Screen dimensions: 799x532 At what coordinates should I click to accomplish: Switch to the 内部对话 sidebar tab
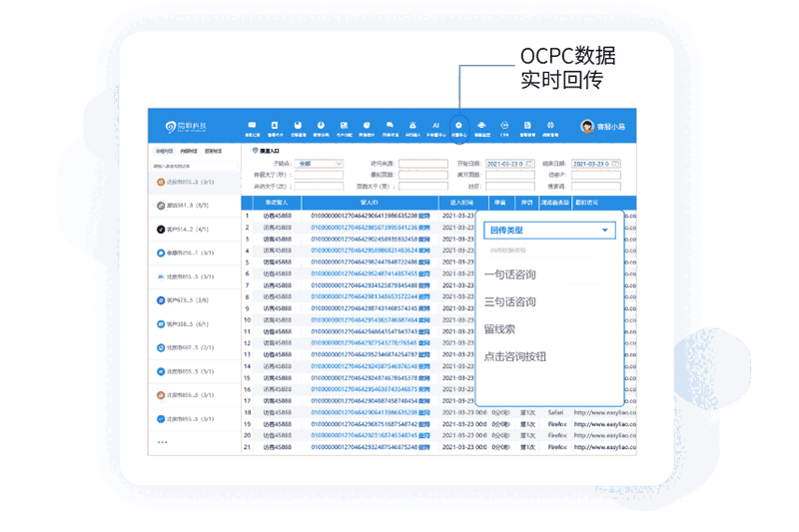coord(189,151)
